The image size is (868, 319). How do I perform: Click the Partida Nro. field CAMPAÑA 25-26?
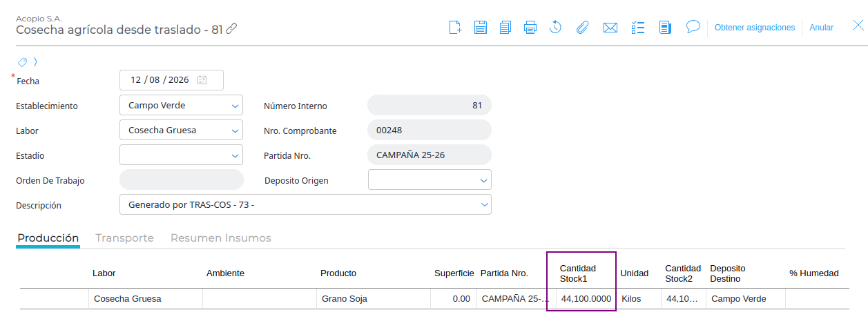click(x=430, y=155)
